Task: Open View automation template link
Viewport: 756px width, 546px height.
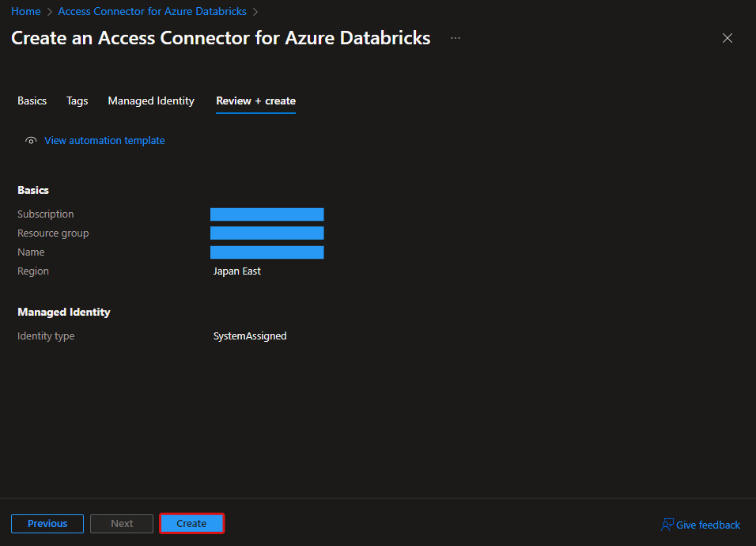Action: point(104,140)
